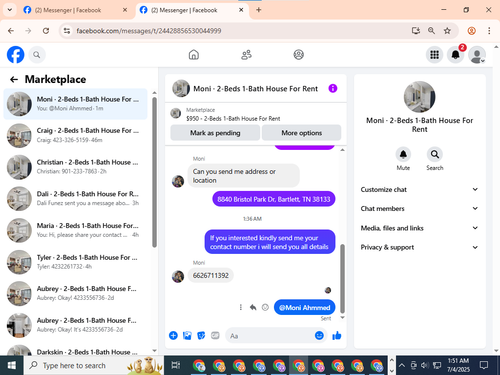
Task: Open more message actions three-dot icon
Action: [241, 307]
